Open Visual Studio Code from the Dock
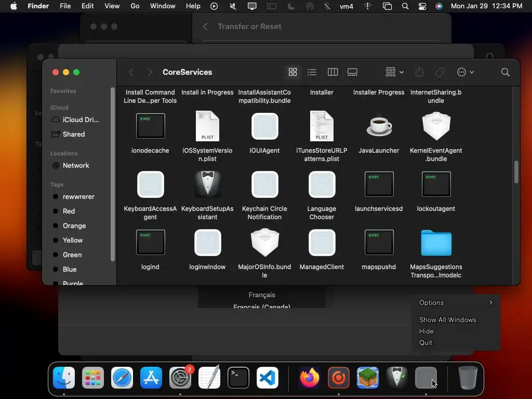The height and width of the screenshot is (399, 532). pyautogui.click(x=268, y=378)
